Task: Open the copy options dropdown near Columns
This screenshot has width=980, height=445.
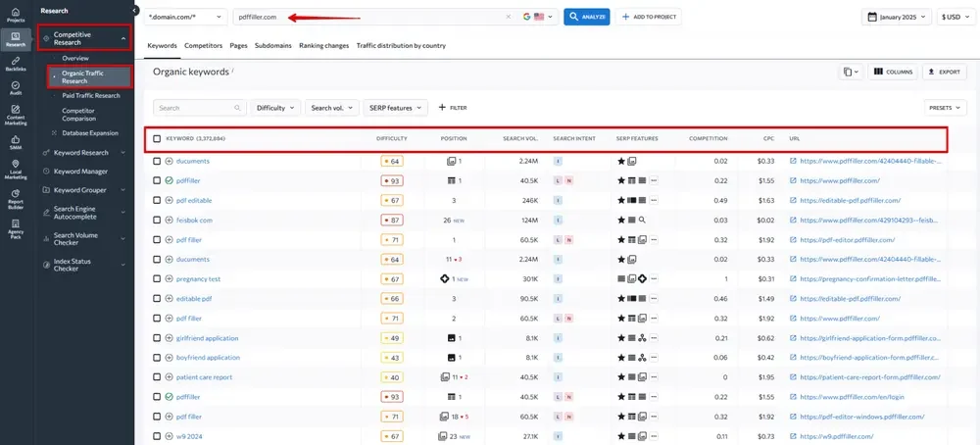Action: (851, 72)
